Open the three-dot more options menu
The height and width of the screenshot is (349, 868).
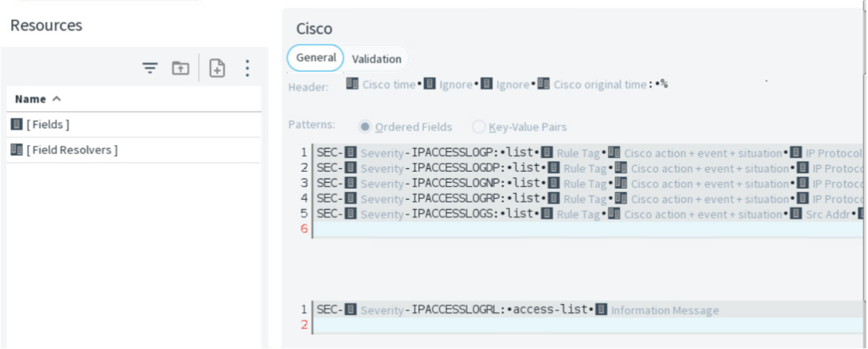pyautogui.click(x=247, y=67)
